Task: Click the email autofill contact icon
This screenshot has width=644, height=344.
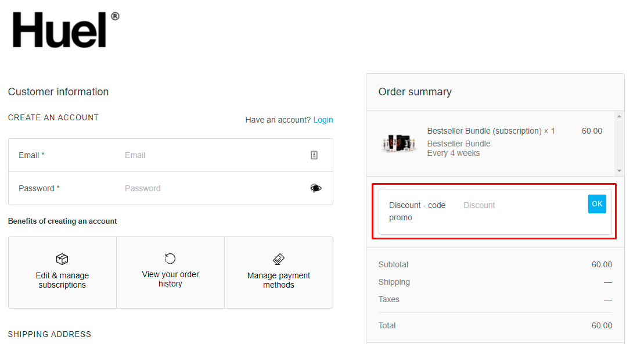Action: click(x=314, y=155)
